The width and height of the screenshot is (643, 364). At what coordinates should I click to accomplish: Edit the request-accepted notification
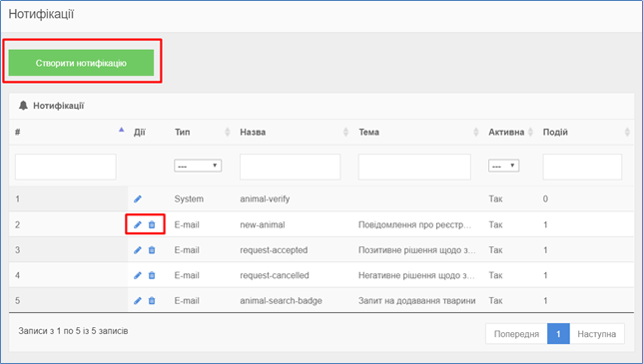click(x=138, y=249)
